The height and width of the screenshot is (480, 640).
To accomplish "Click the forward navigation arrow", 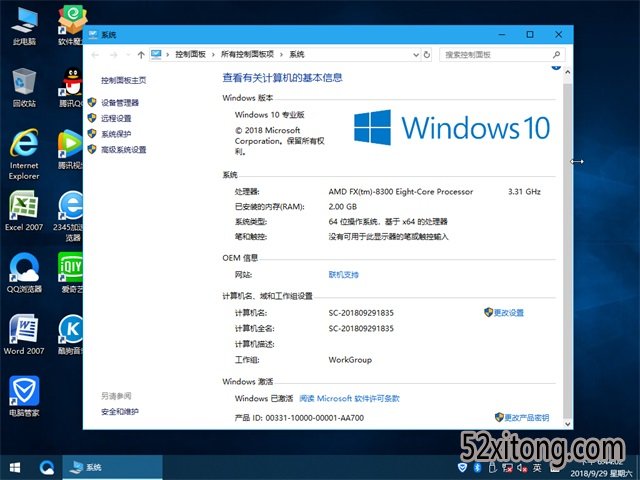I will click(x=113, y=55).
